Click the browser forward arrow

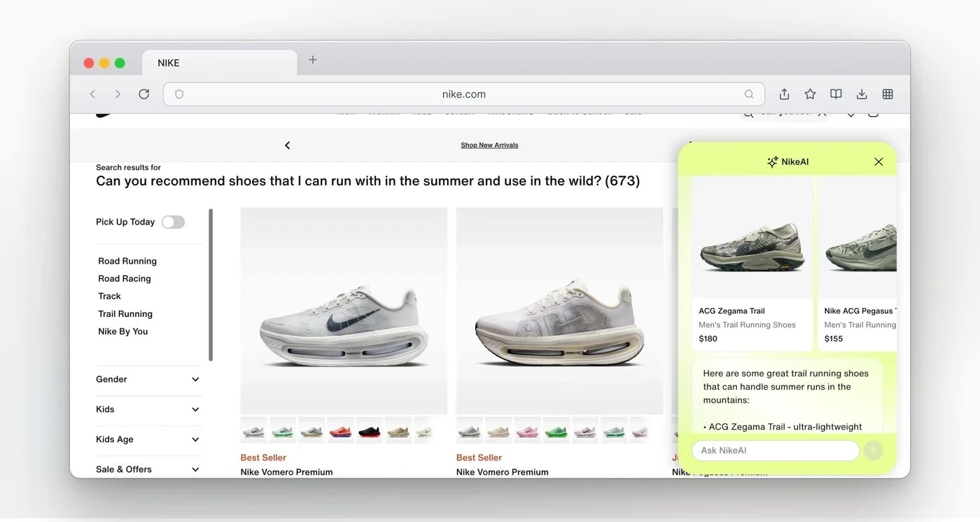pyautogui.click(x=118, y=94)
